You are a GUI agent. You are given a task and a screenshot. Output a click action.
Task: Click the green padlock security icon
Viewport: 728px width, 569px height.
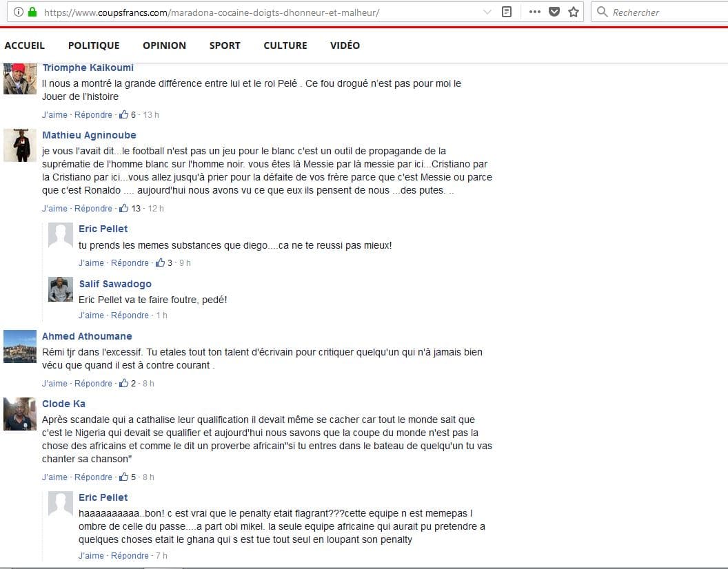coord(32,12)
